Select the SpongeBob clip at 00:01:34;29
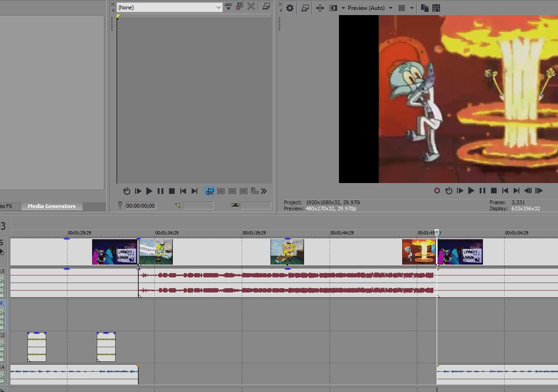The height and width of the screenshot is (392, 558). click(156, 252)
